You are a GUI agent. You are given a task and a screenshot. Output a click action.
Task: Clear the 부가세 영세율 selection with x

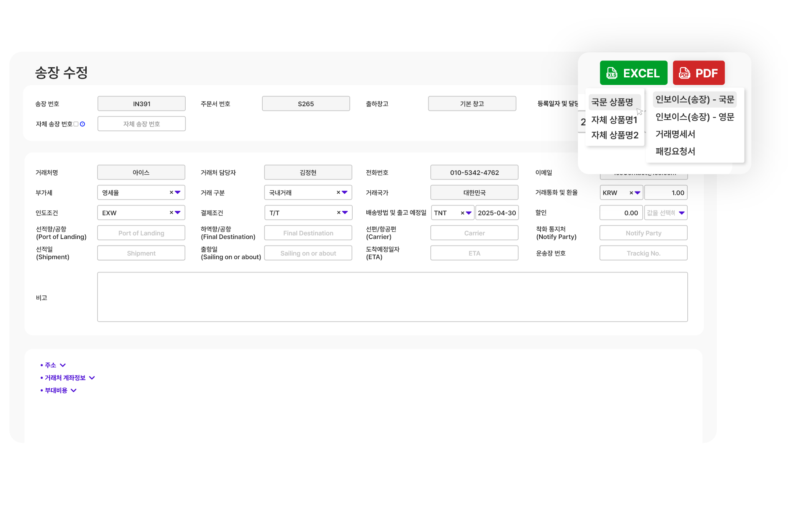point(171,192)
